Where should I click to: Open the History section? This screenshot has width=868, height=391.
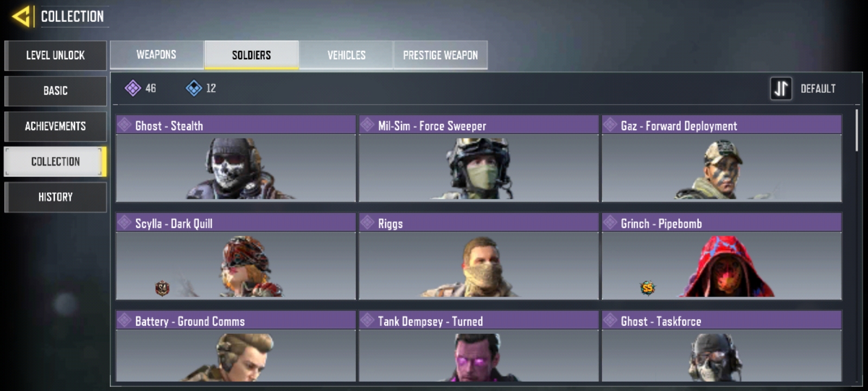click(55, 197)
